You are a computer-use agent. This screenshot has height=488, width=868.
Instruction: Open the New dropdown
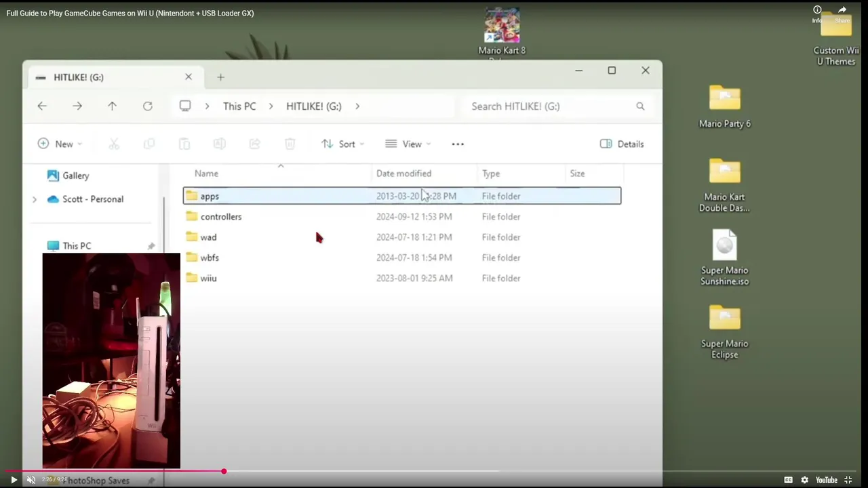coord(60,144)
